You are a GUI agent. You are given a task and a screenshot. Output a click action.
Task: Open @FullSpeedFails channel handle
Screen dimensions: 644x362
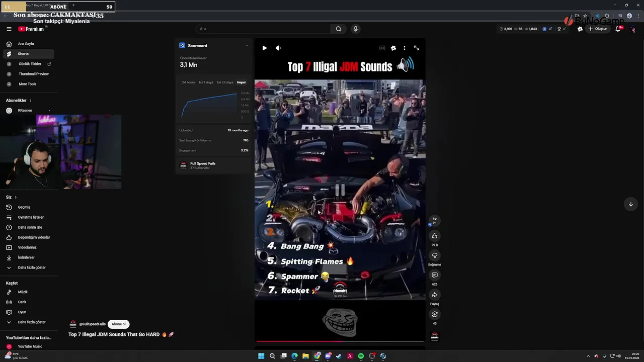pyautogui.click(x=93, y=324)
